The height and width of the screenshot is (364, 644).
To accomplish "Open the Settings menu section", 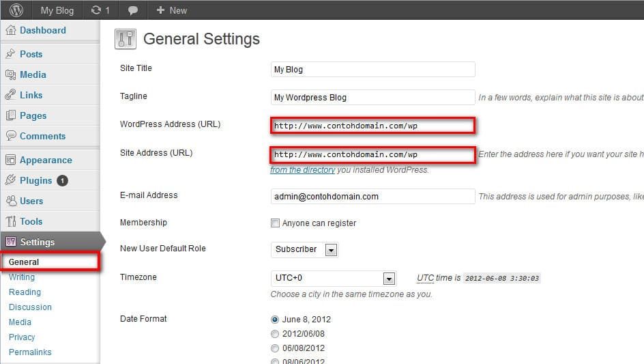I will tap(38, 242).
